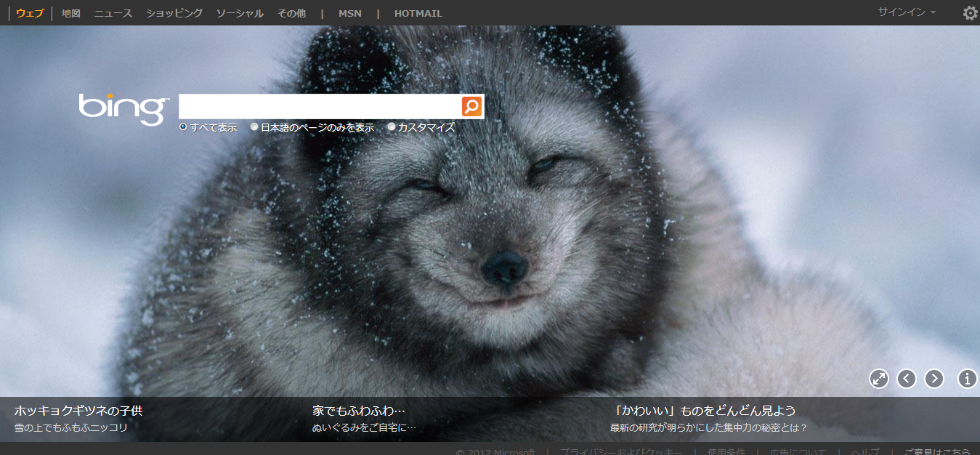Screen dimensions: 980x455
Task: Open the その他 menu
Action: 291,13
